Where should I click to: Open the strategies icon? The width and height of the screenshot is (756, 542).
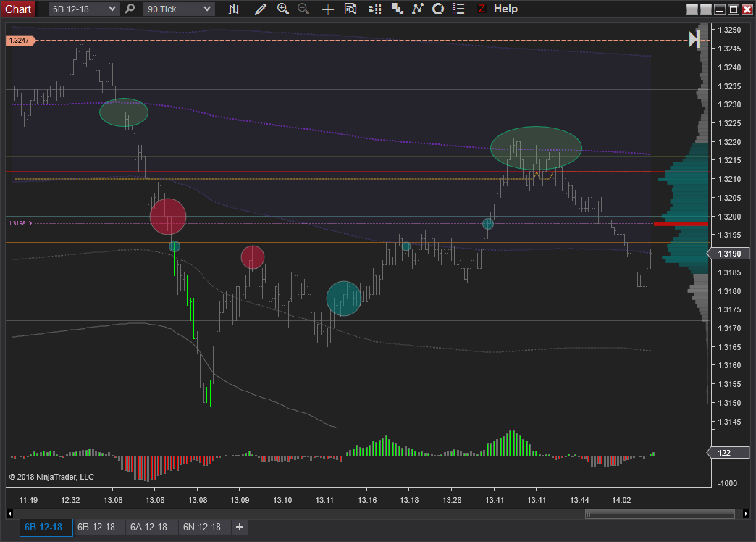click(x=438, y=9)
